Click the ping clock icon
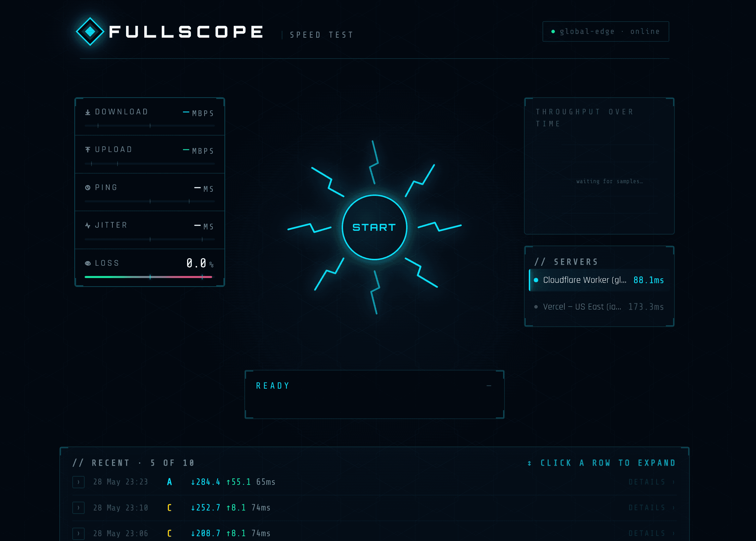This screenshot has height=541, width=756. [88, 188]
